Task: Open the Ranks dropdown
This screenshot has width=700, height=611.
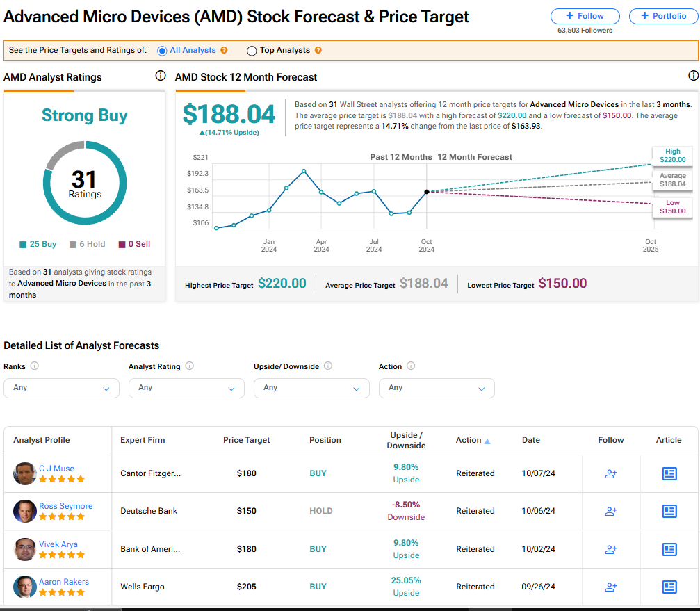Action: click(61, 388)
